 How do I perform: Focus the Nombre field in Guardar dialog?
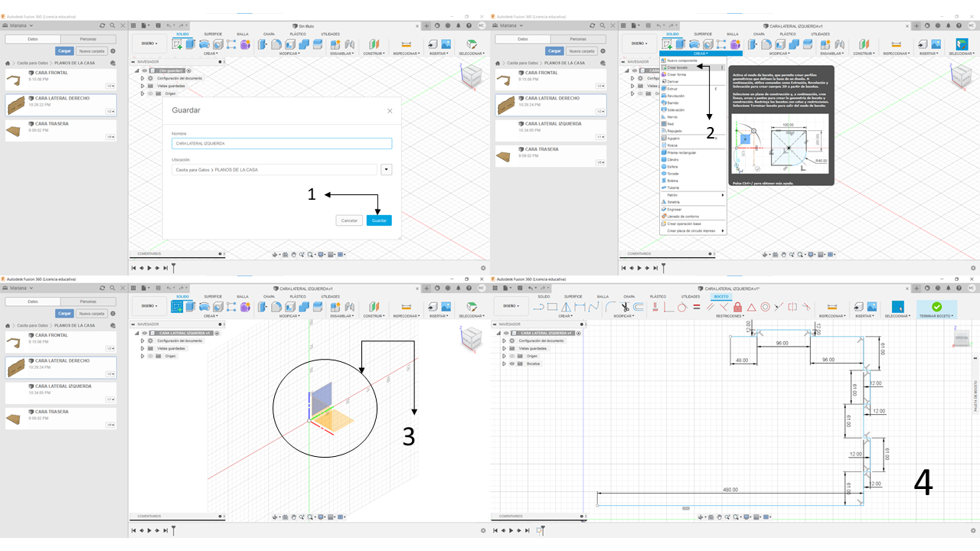[x=282, y=143]
